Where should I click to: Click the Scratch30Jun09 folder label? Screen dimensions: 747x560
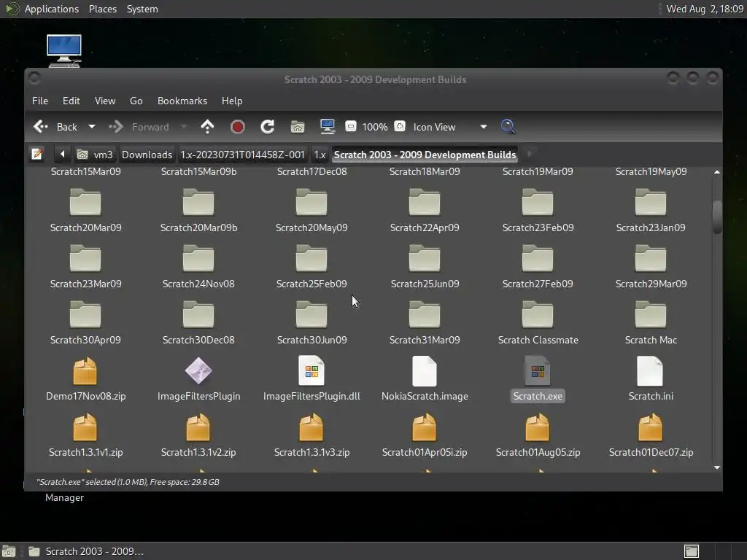point(312,340)
